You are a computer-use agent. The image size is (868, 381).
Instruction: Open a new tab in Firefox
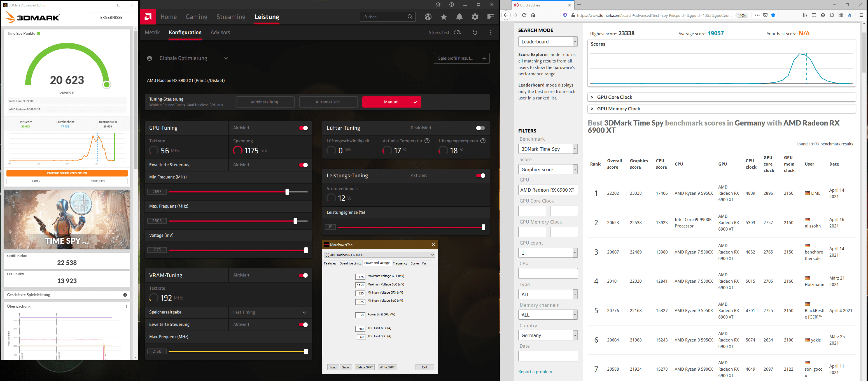[x=579, y=5]
